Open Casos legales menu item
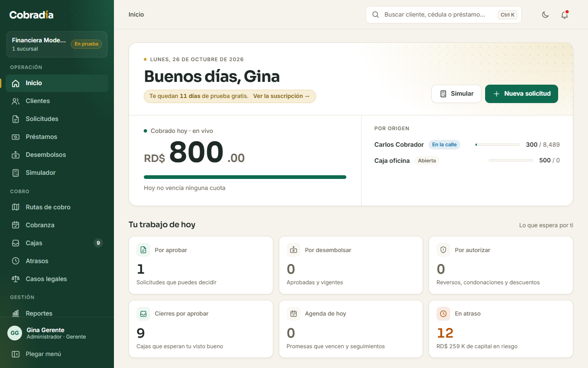588x368 pixels. (x=57, y=279)
